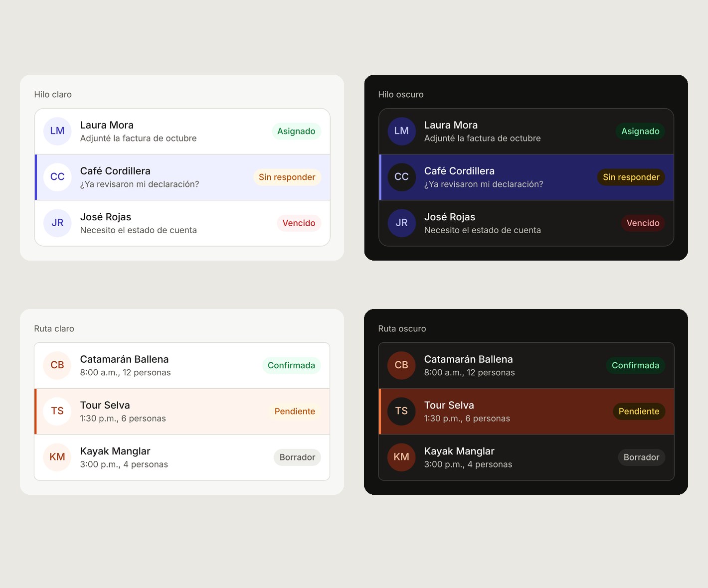Click "Adjunté la factura de octubre" in Hilo claro
Image resolution: width=708 pixels, height=588 pixels.
point(138,138)
